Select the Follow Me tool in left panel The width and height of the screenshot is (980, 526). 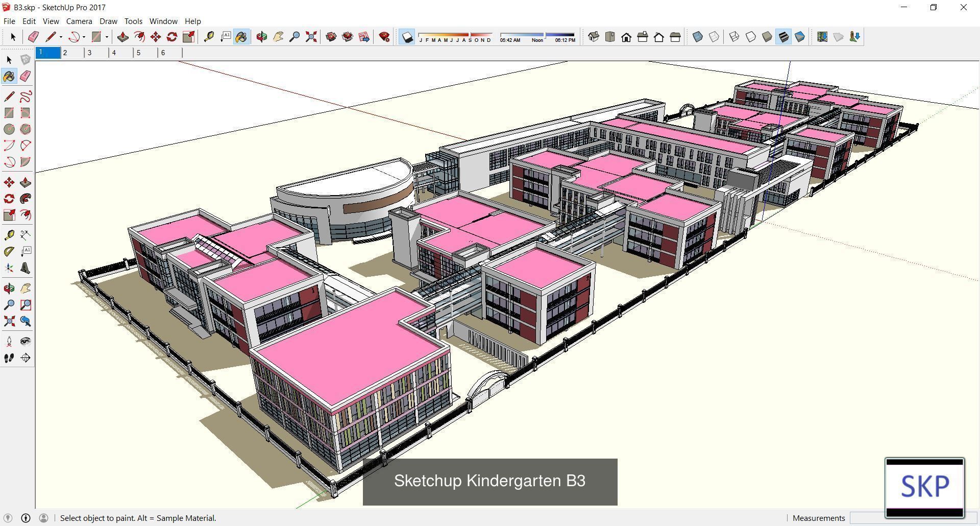click(x=26, y=199)
